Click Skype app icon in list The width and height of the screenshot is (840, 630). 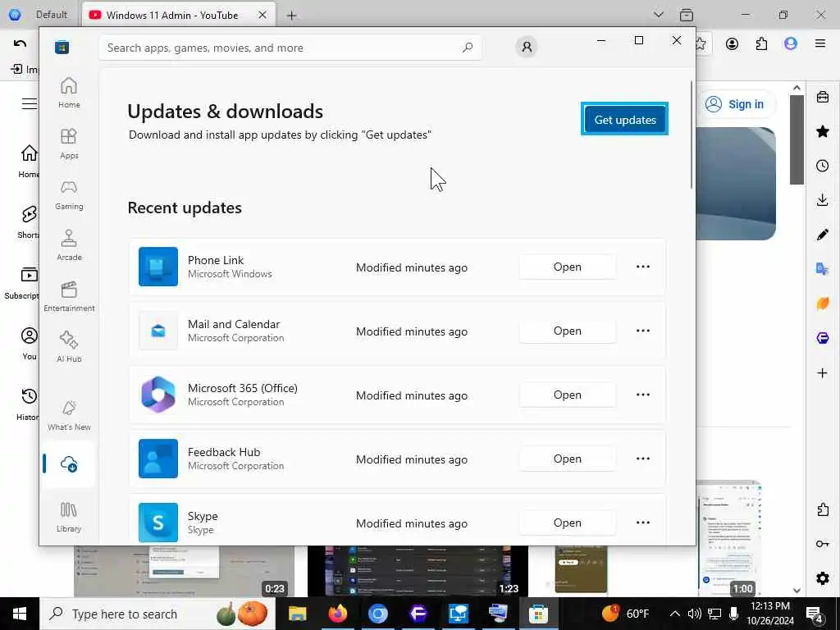tap(158, 523)
